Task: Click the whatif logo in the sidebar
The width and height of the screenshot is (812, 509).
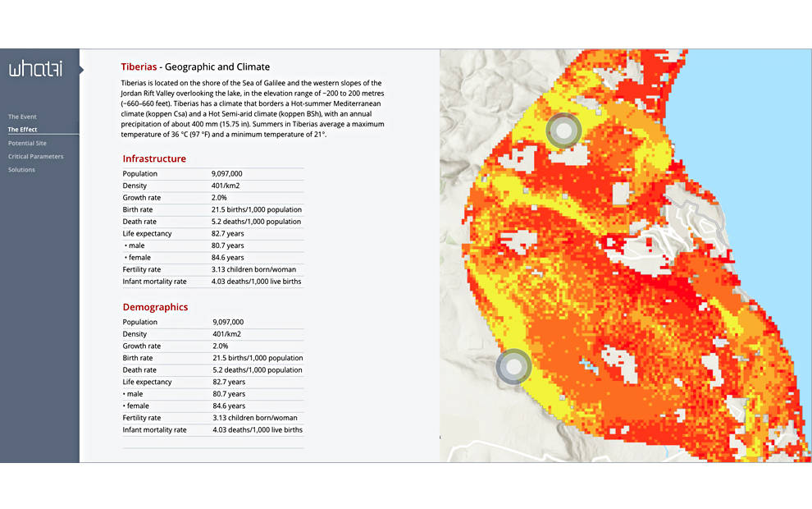Action: click(x=35, y=70)
